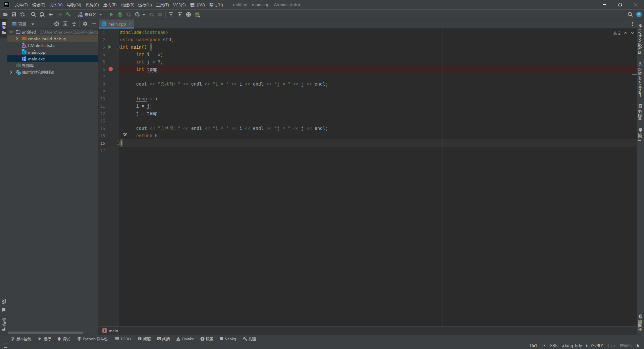Click the VCS push arrow icon
This screenshot has height=349, width=644.
click(180, 14)
